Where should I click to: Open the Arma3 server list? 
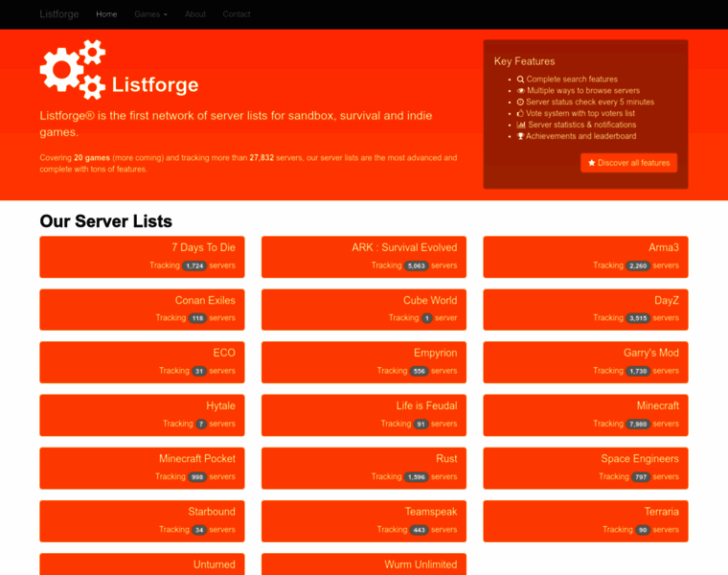click(585, 257)
